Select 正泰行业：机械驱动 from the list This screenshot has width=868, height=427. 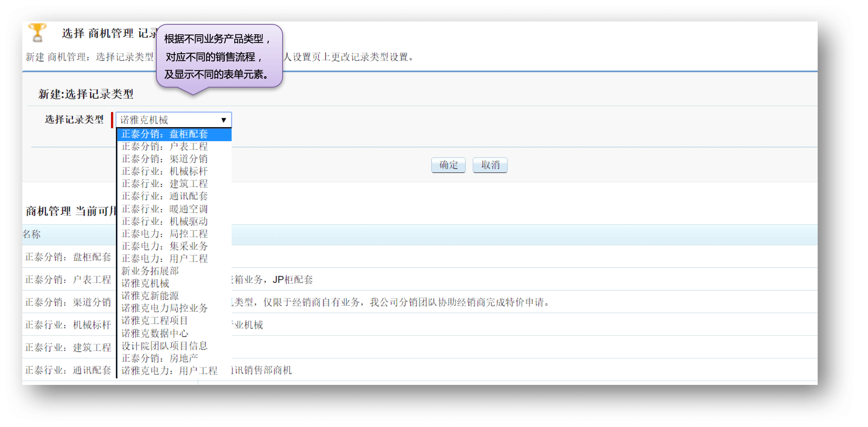[x=174, y=221]
